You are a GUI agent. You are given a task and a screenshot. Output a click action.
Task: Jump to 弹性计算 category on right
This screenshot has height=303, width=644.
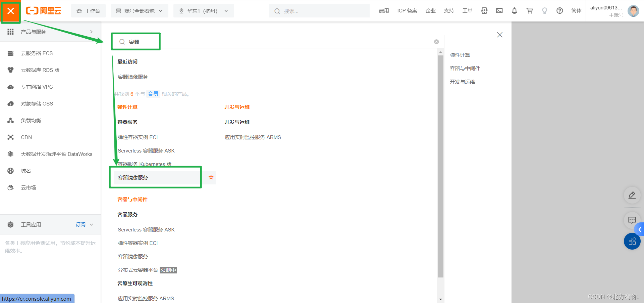(460, 55)
